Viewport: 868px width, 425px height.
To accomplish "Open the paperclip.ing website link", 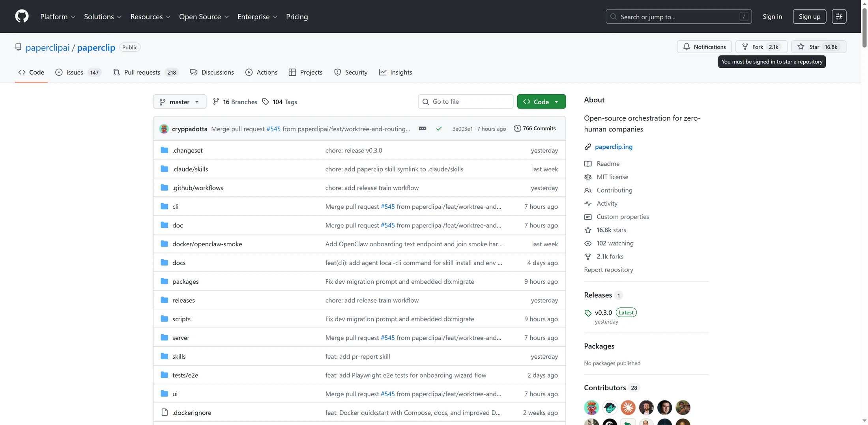I will (614, 147).
